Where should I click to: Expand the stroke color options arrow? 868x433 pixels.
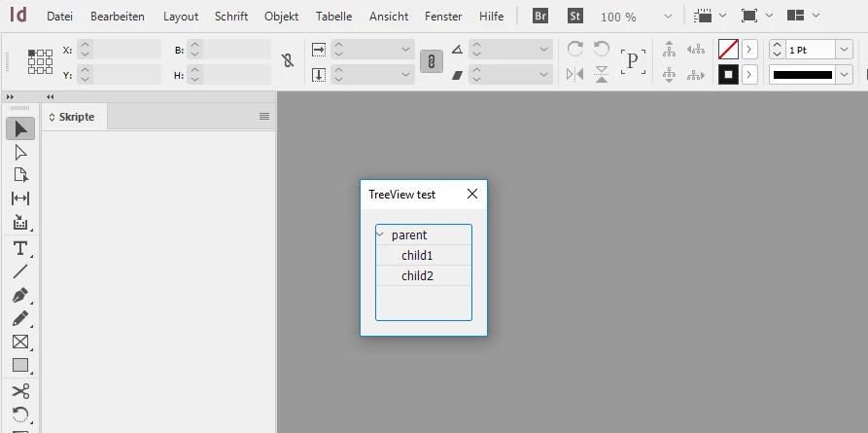click(x=749, y=74)
